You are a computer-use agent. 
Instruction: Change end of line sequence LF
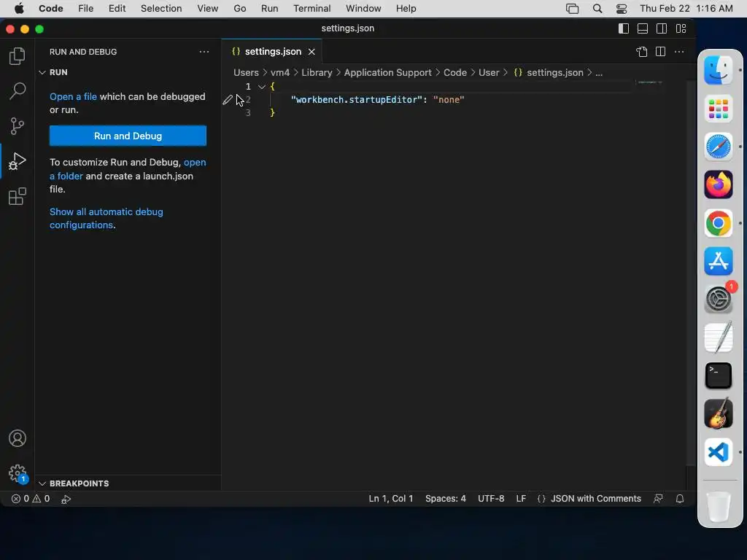click(521, 499)
